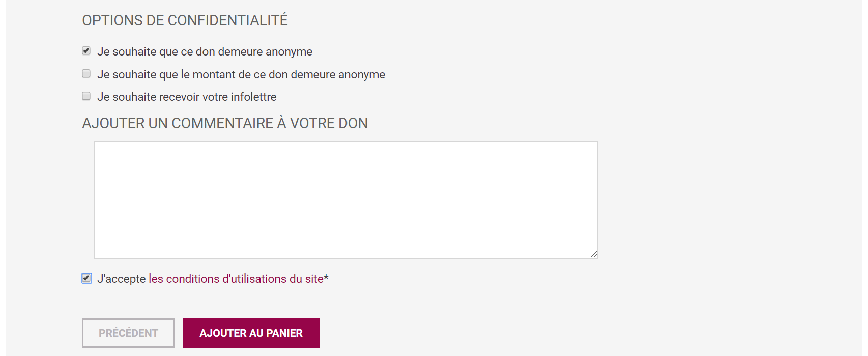Open the "conditions d'utilisations du site" link
This screenshot has width=868, height=356.
(x=236, y=279)
